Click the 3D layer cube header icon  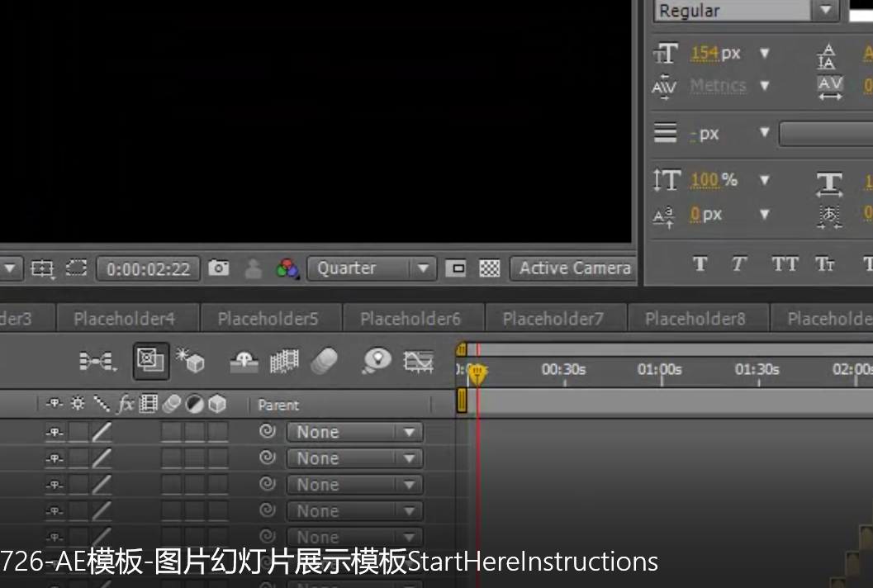217,404
